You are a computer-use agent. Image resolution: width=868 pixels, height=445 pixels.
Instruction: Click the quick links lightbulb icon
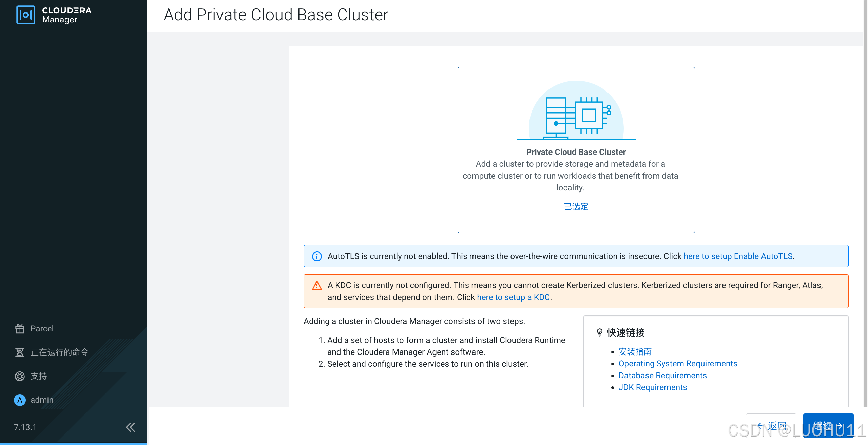599,332
